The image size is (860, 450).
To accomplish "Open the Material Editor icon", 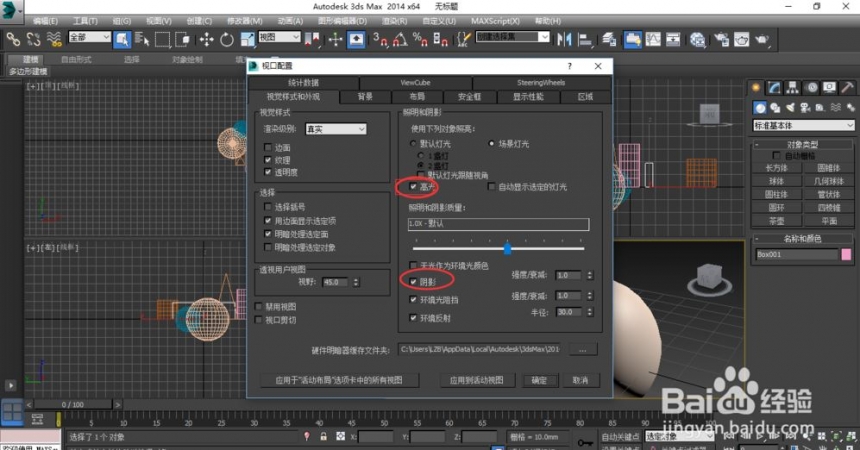I will pos(698,39).
